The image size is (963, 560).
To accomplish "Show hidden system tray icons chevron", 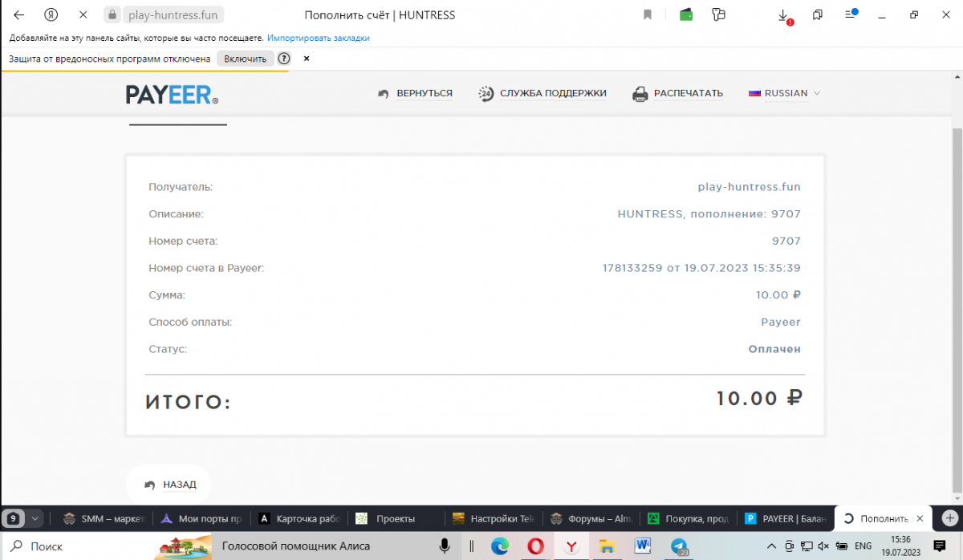I will [773, 546].
